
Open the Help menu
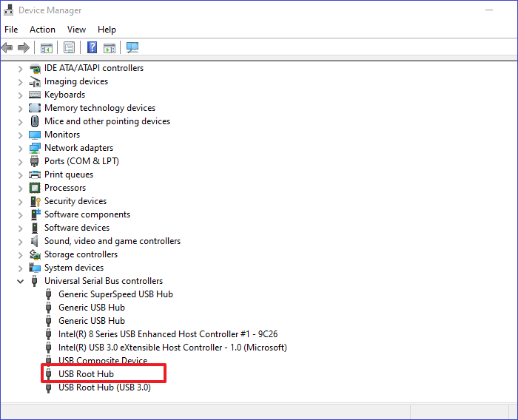107,30
